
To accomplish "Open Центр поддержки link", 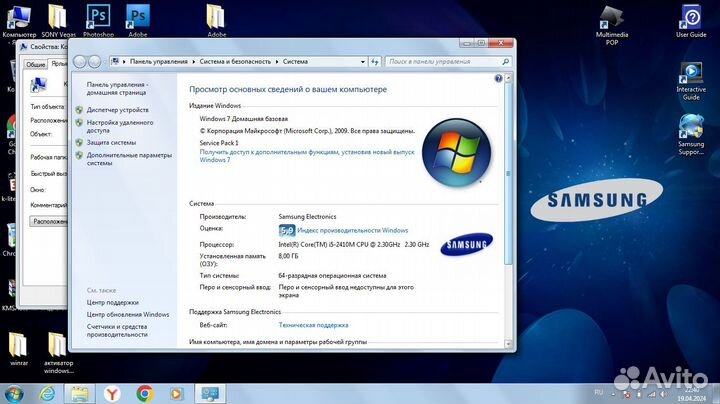I will (x=112, y=303).
